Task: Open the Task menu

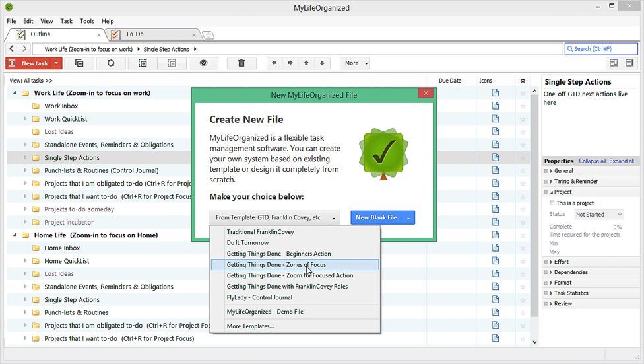Action: click(66, 21)
